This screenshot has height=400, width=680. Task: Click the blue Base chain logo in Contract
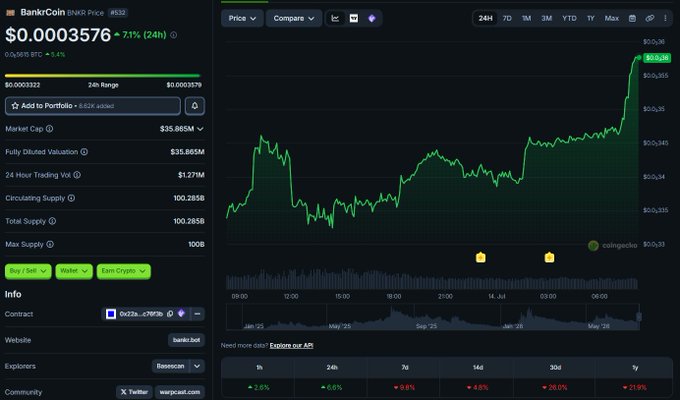tap(111, 314)
